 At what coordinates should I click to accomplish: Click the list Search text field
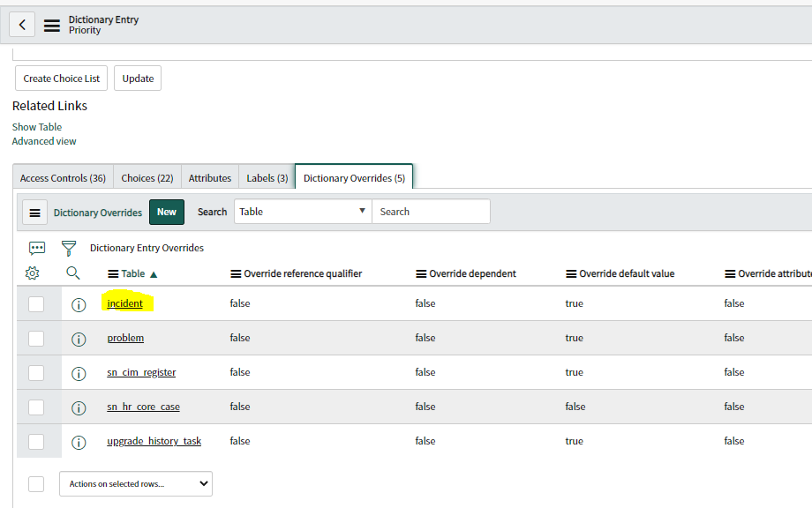[x=431, y=212]
